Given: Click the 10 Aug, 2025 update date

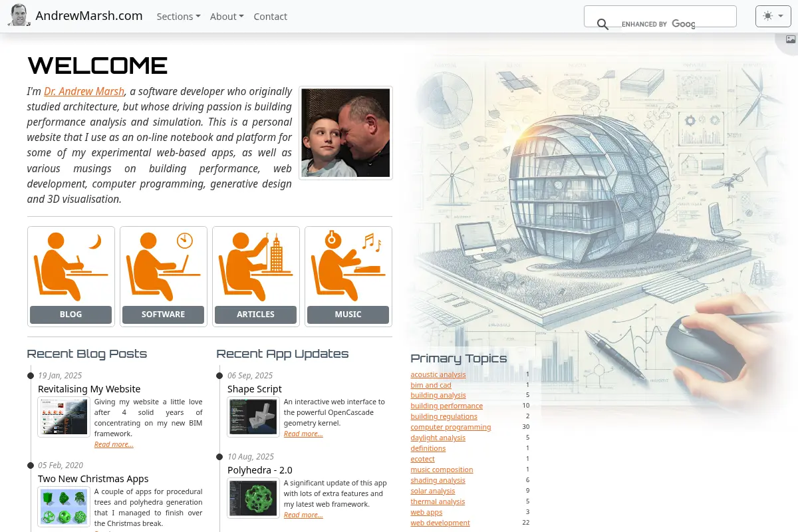Looking at the screenshot, I should 251,457.
